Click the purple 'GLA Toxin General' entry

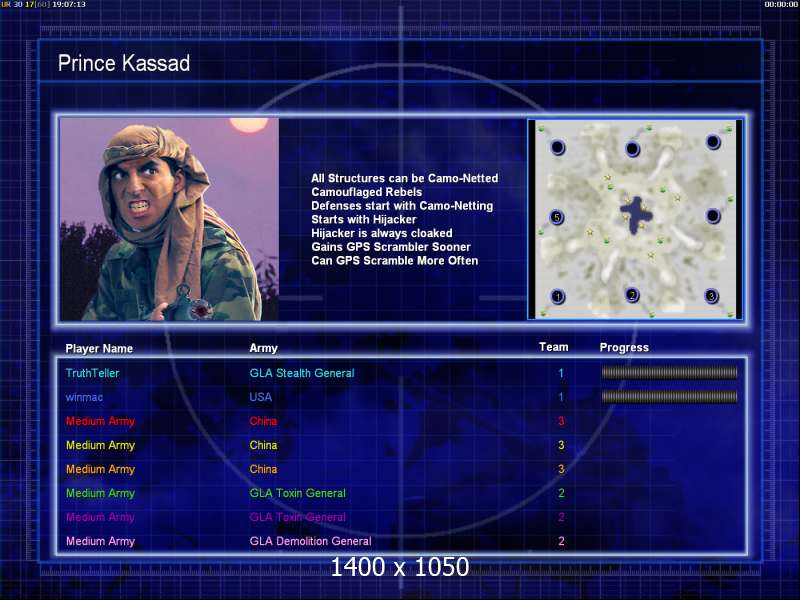(297, 517)
